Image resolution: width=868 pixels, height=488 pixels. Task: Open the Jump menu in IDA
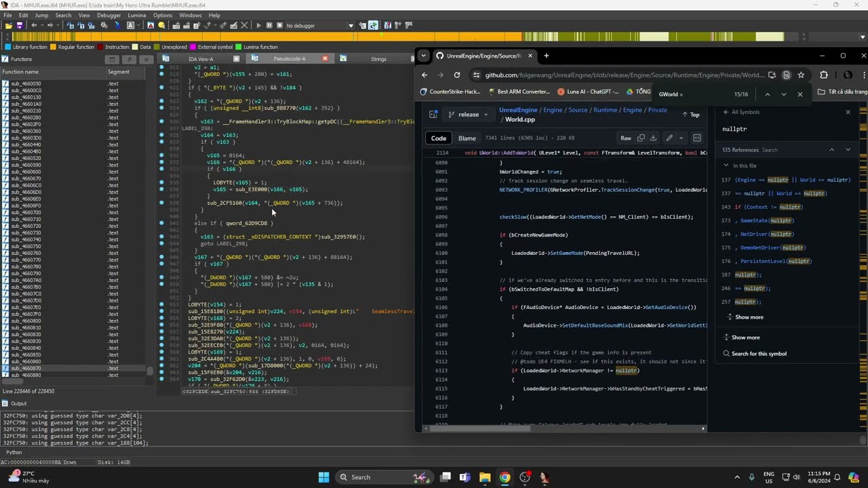pos(41,15)
